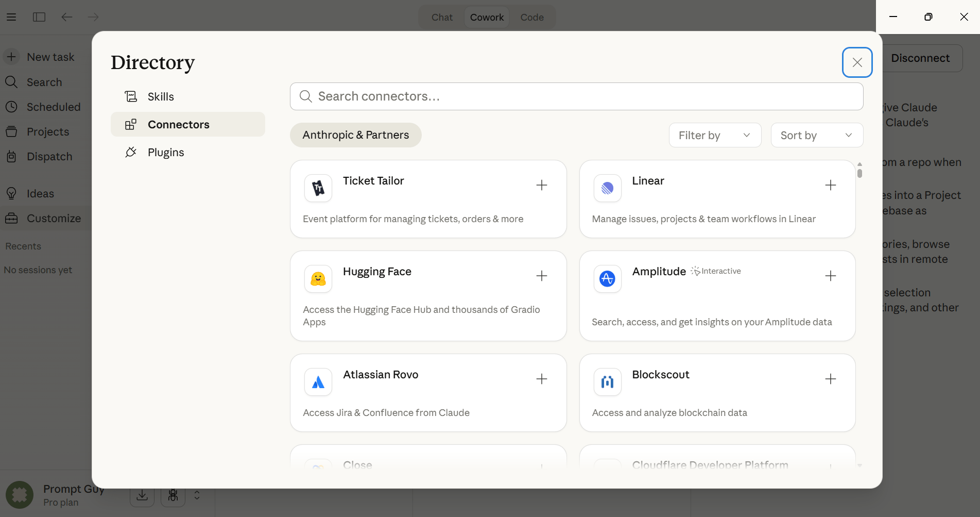Click the Atlassian Rovo logo icon
This screenshot has width=980, height=517.
[318, 382]
